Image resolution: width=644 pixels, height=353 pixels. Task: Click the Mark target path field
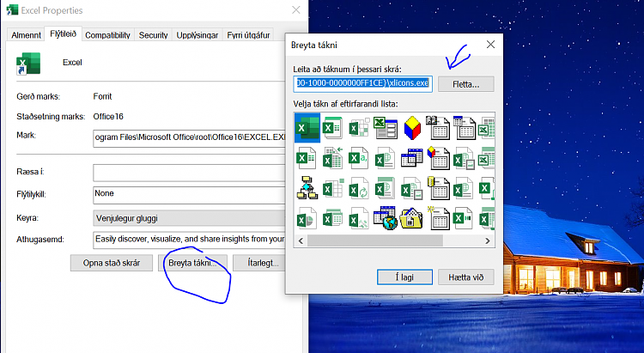190,137
